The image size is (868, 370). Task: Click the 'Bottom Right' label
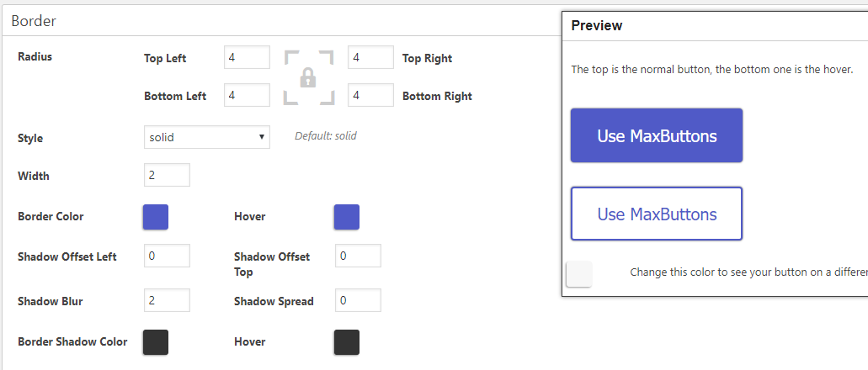pyautogui.click(x=437, y=96)
